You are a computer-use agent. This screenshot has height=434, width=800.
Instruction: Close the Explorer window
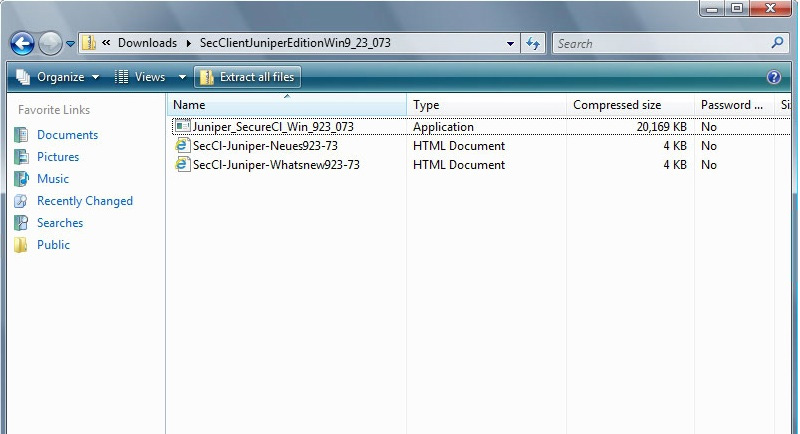coord(770,8)
